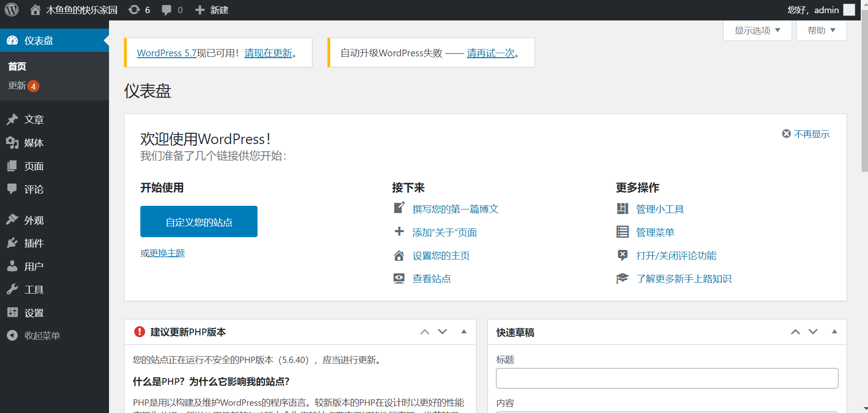
Task: Click the WordPress 5.7 link
Action: (167, 53)
